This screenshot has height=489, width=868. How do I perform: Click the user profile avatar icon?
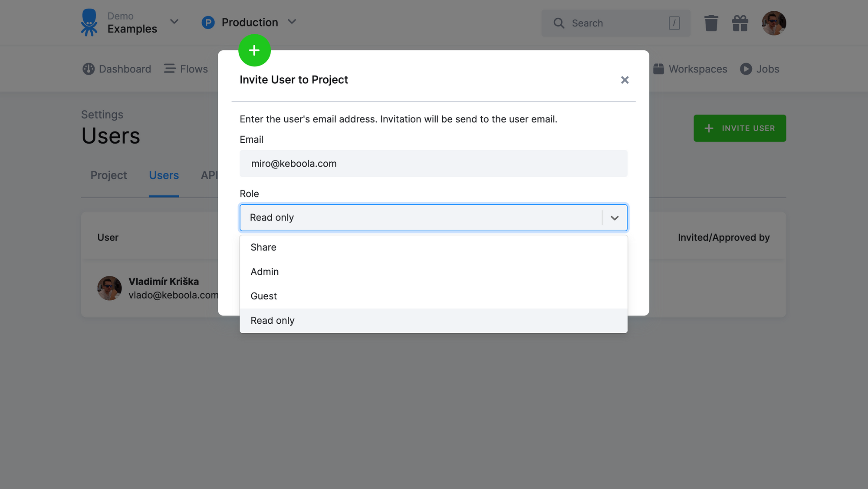[773, 23]
